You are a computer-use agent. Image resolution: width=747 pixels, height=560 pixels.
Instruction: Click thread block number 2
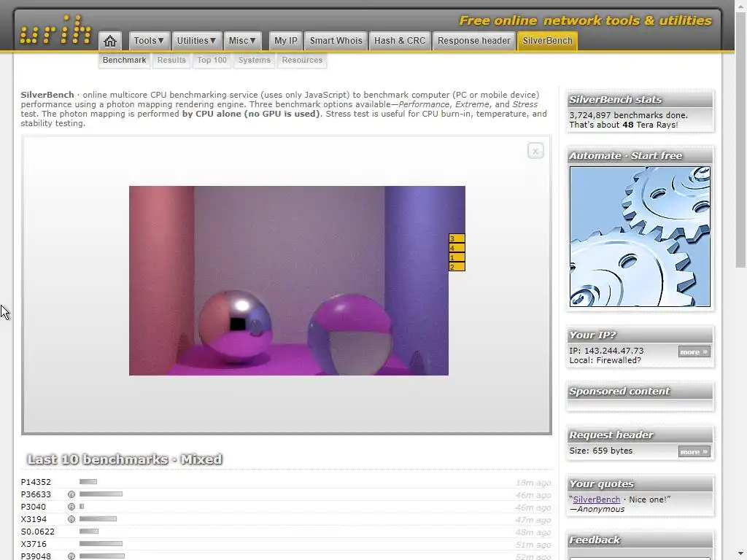(457, 267)
